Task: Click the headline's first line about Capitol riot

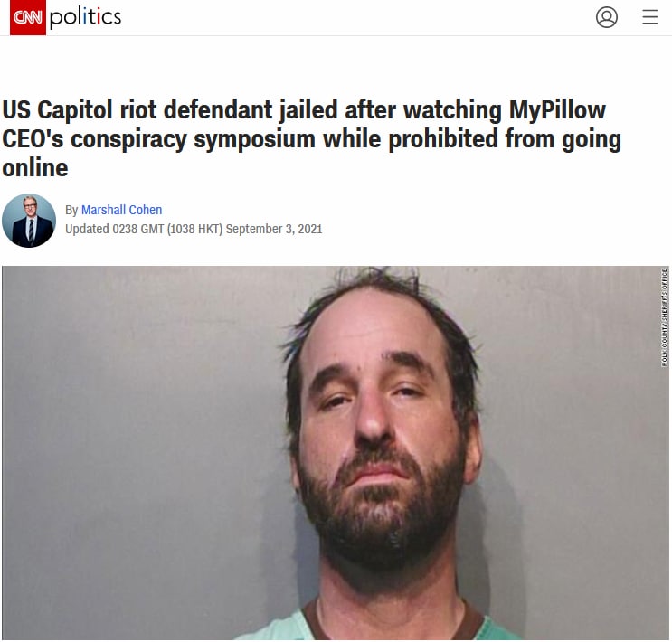Action: [x=304, y=110]
